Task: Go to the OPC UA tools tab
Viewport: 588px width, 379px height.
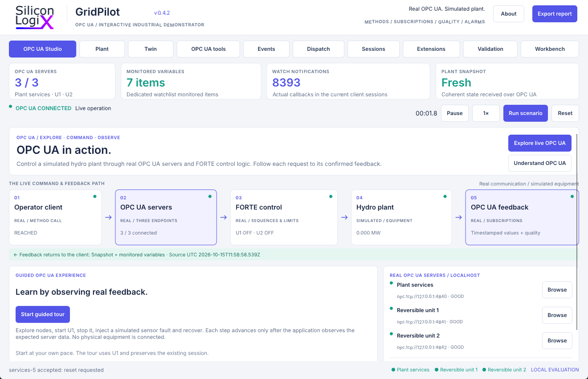Action: pyautogui.click(x=208, y=49)
